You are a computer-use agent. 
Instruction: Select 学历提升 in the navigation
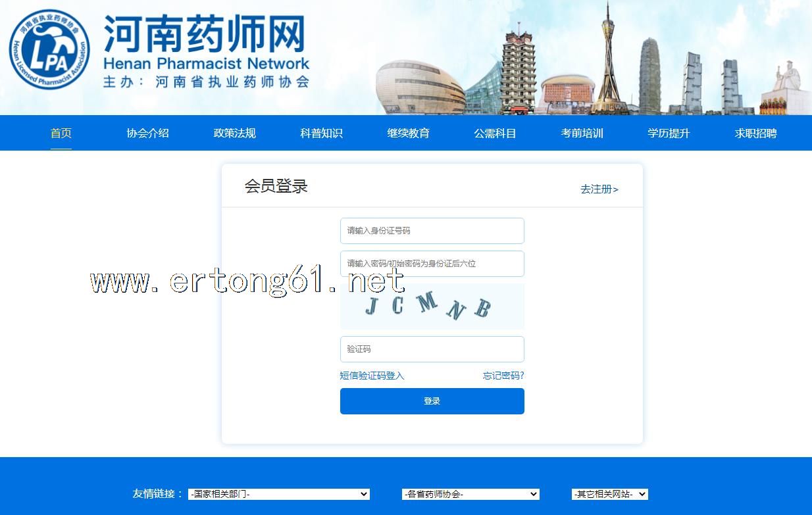pos(669,134)
